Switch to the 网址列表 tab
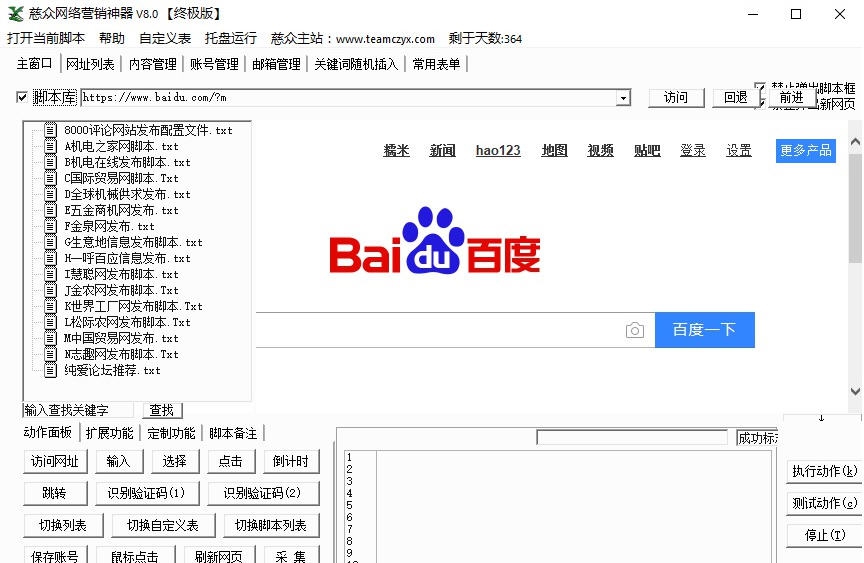 (x=90, y=64)
